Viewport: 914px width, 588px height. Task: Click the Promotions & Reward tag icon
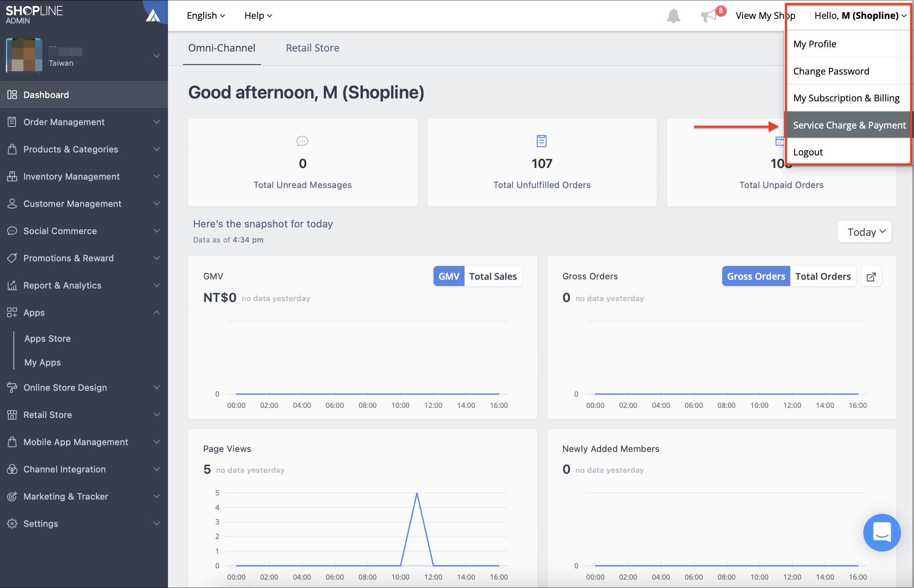(12, 258)
